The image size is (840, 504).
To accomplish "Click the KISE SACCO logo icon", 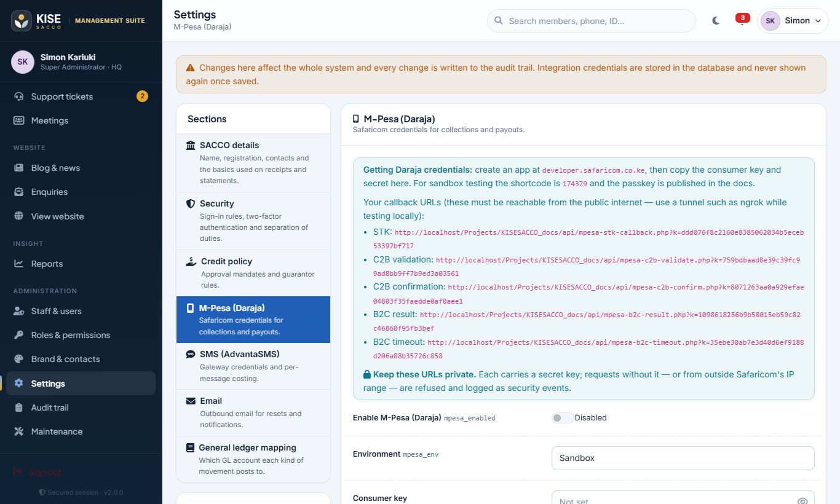I will click(x=22, y=20).
